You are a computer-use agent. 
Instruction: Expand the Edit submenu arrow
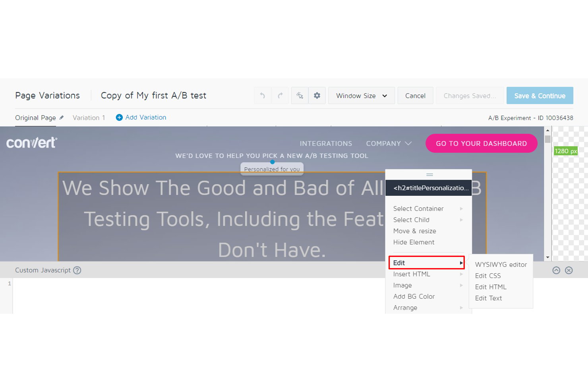pyautogui.click(x=461, y=263)
